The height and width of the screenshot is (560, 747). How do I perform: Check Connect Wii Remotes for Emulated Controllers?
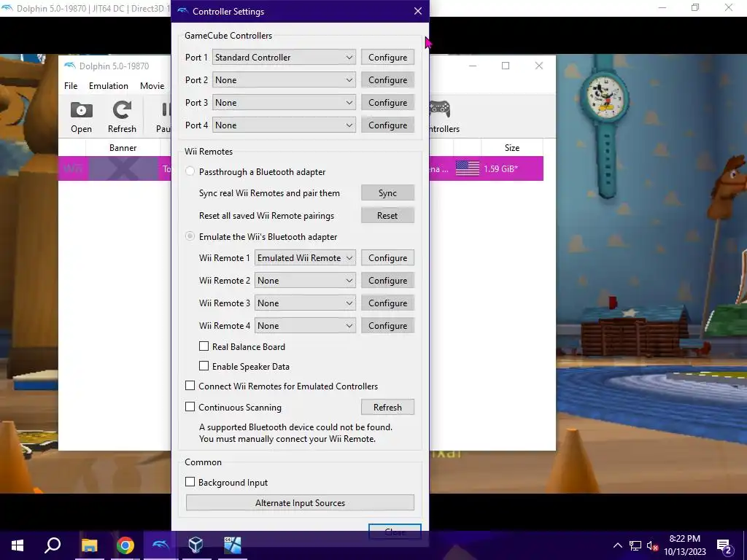[x=190, y=386]
